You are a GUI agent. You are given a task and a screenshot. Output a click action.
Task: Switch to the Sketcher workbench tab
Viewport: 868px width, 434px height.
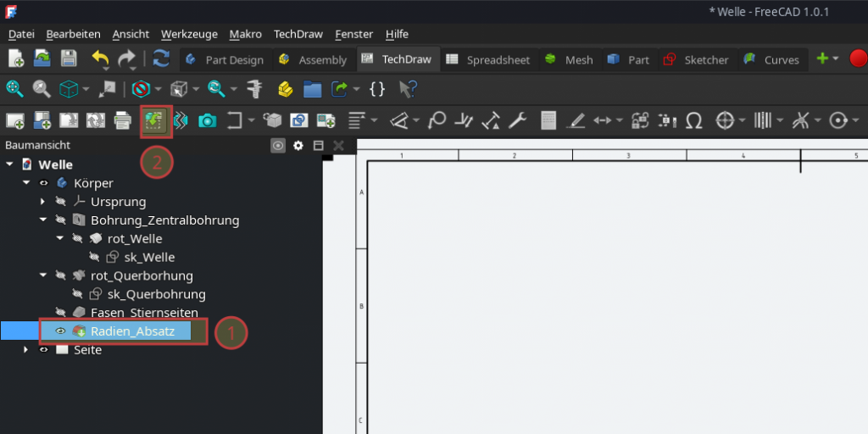coord(696,59)
